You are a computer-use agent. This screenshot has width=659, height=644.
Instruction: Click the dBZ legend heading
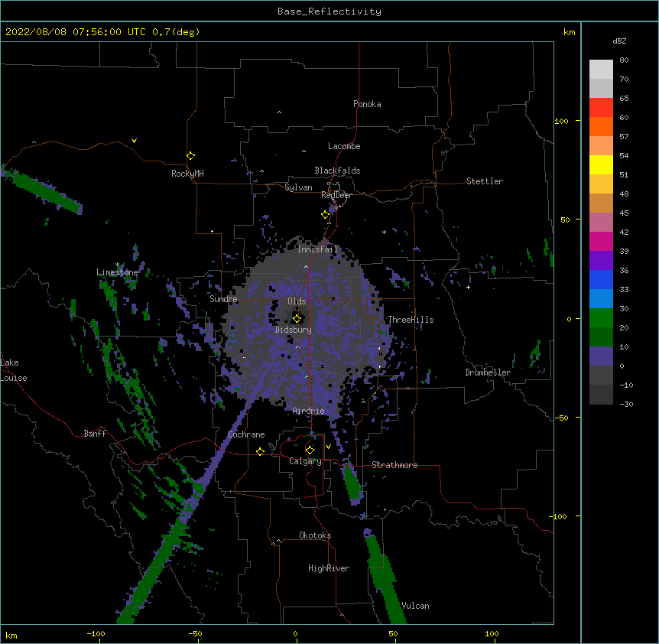pos(619,41)
